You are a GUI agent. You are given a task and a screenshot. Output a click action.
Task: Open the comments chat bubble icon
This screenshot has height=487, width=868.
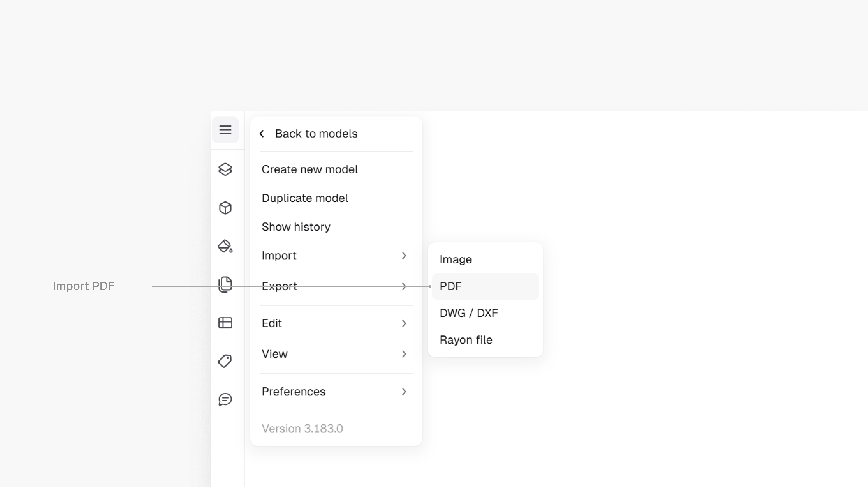pos(225,399)
